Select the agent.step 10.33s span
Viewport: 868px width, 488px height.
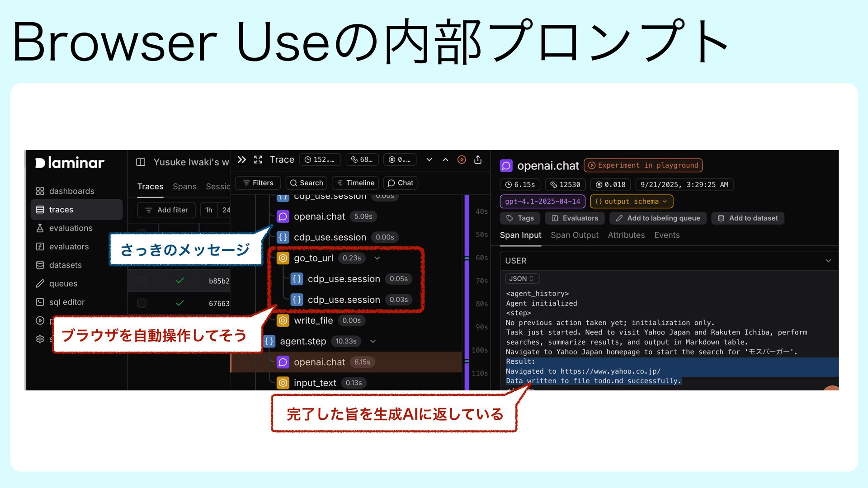pyautogui.click(x=312, y=341)
